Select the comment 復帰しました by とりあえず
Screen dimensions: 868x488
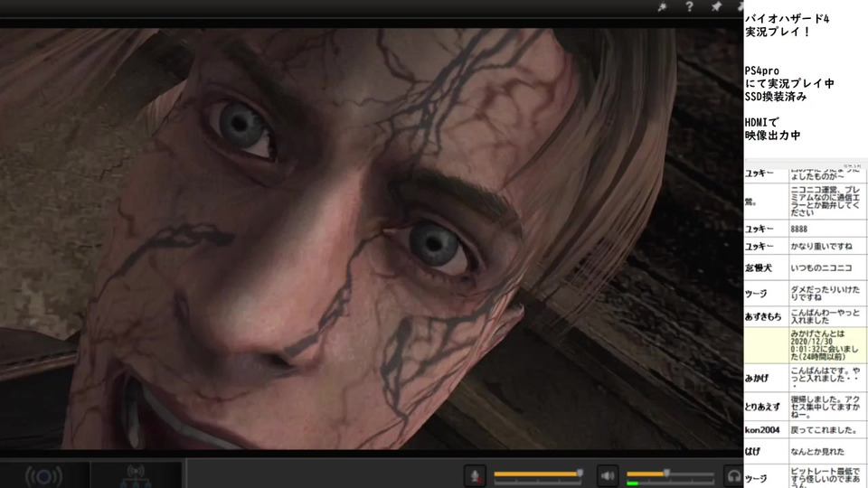click(x=826, y=407)
